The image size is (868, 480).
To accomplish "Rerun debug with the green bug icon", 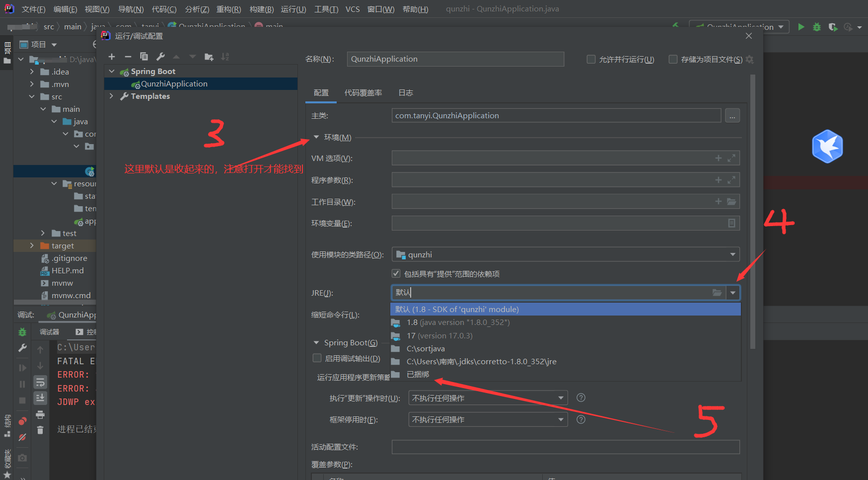I will pos(22,332).
